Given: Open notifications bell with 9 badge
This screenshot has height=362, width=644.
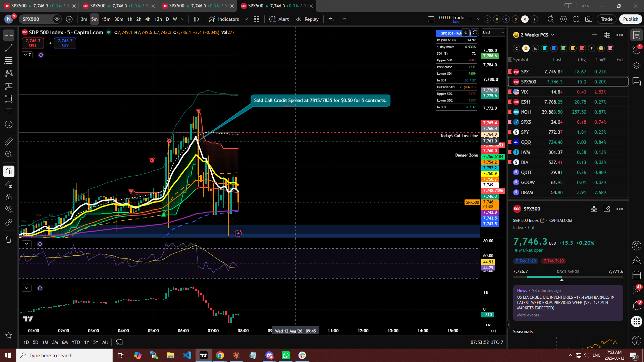Looking at the screenshot, I should tap(636, 306).
